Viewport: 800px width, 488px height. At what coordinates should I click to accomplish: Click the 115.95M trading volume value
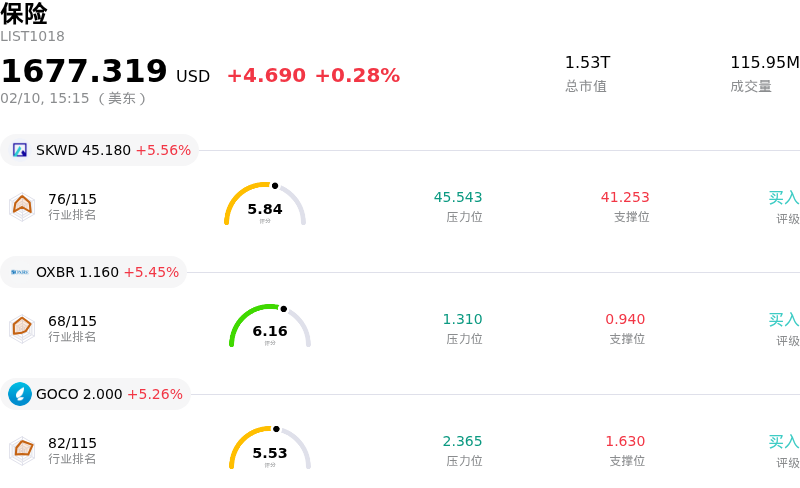764,63
